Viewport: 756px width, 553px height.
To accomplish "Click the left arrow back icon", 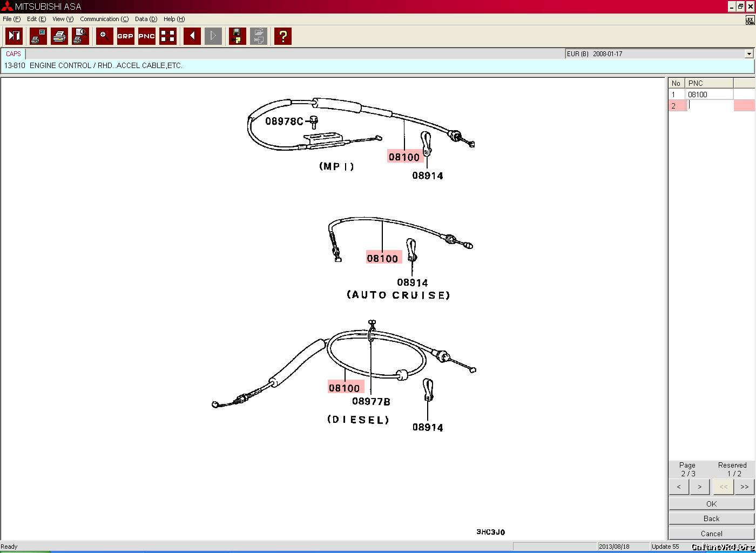I will click(x=192, y=36).
